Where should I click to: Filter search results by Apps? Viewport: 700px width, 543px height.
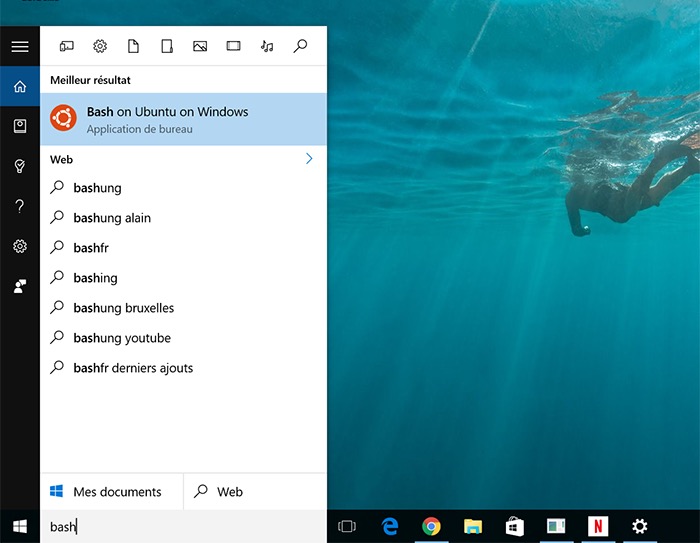67,46
